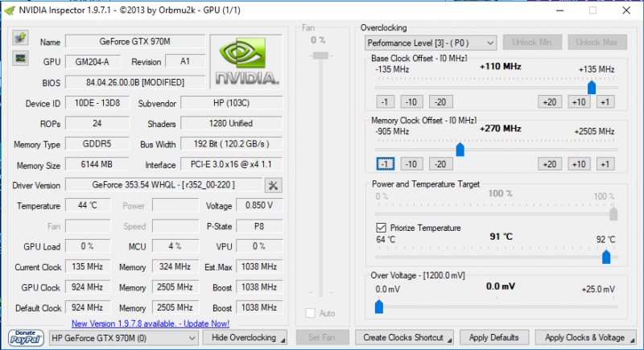This screenshot has height=350, width=644.
Task: Click the Temperature value 44 °C
Action: coord(88,205)
